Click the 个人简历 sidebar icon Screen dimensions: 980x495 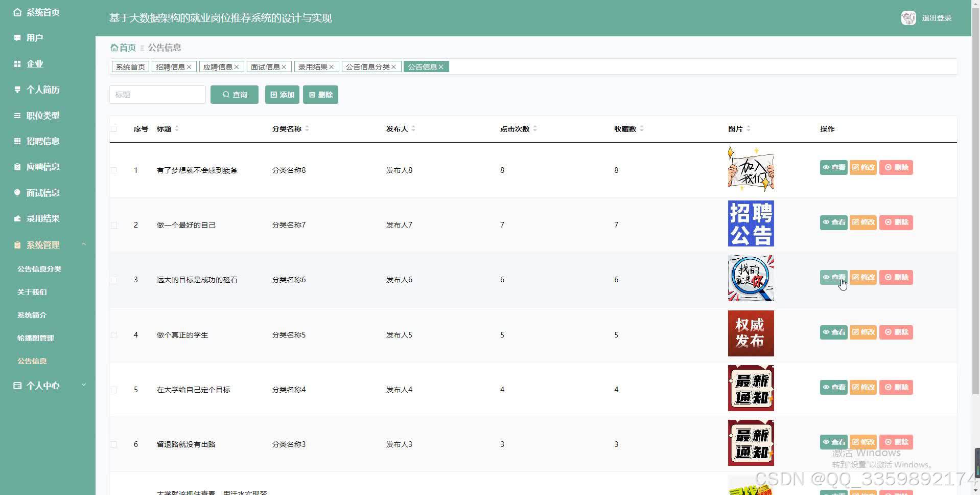click(x=17, y=89)
